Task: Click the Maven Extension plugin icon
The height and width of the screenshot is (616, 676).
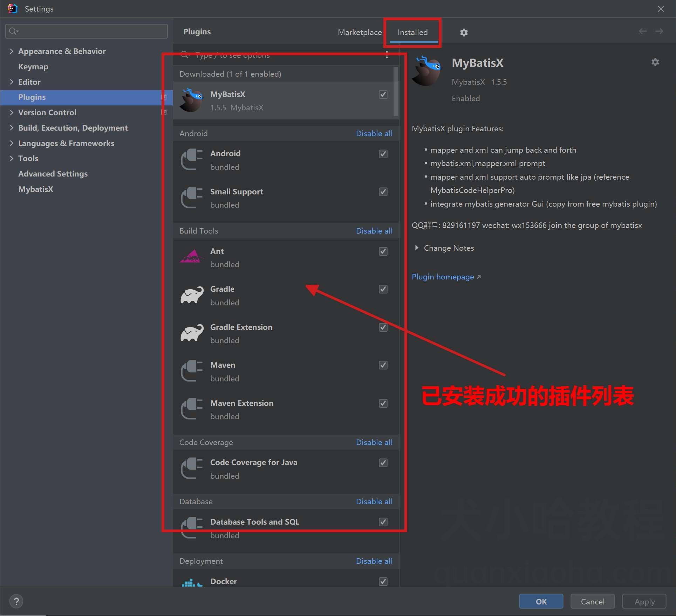Action: tap(191, 409)
